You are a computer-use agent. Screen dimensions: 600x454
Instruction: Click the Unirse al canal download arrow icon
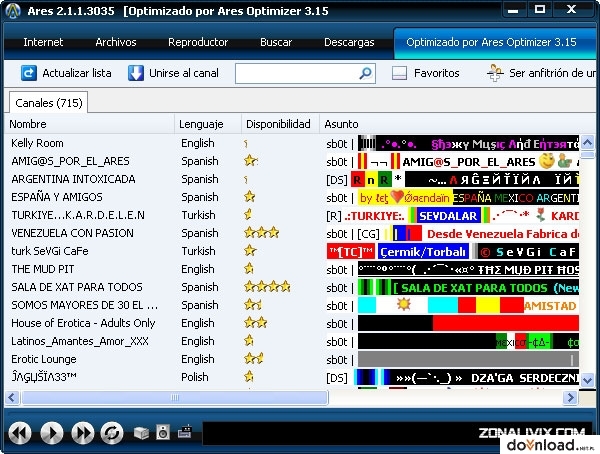click(x=135, y=73)
